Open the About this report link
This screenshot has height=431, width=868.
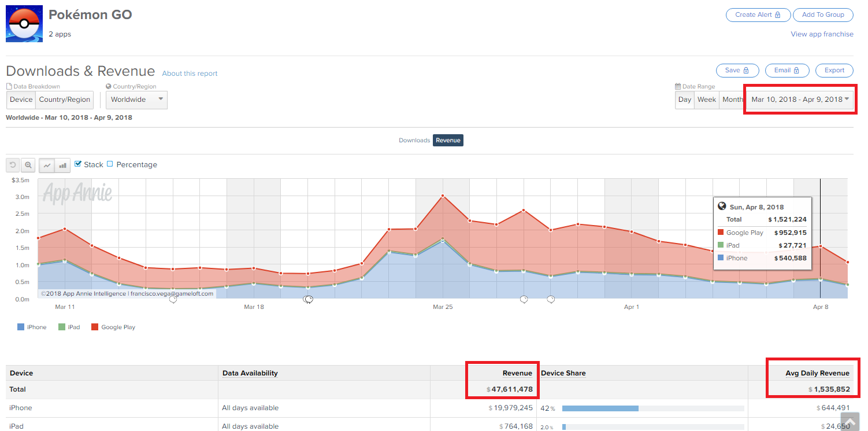pos(190,73)
